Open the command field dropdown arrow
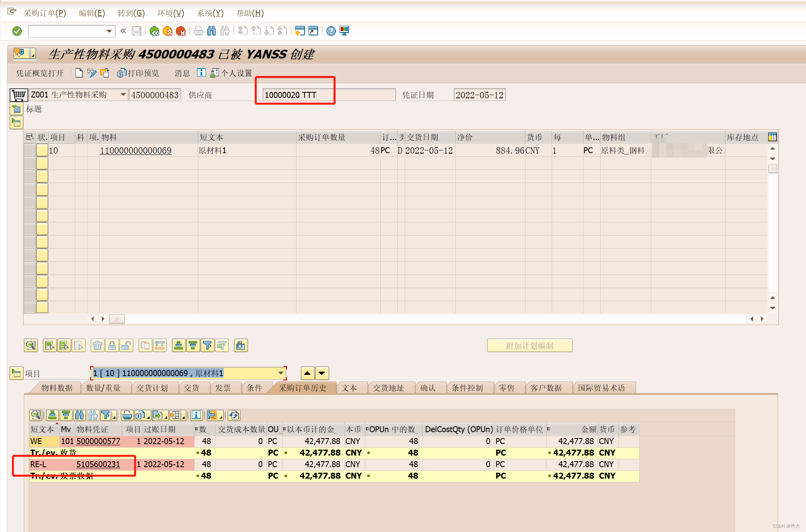 coord(109,31)
